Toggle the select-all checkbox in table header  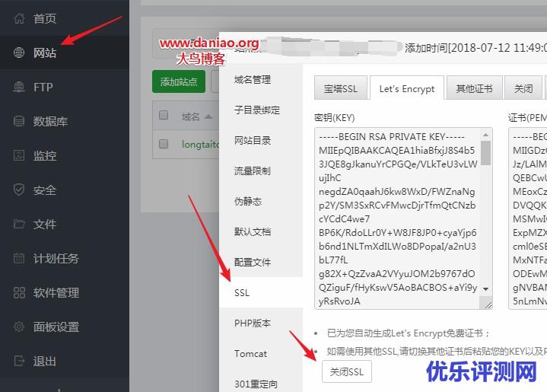pos(164,115)
